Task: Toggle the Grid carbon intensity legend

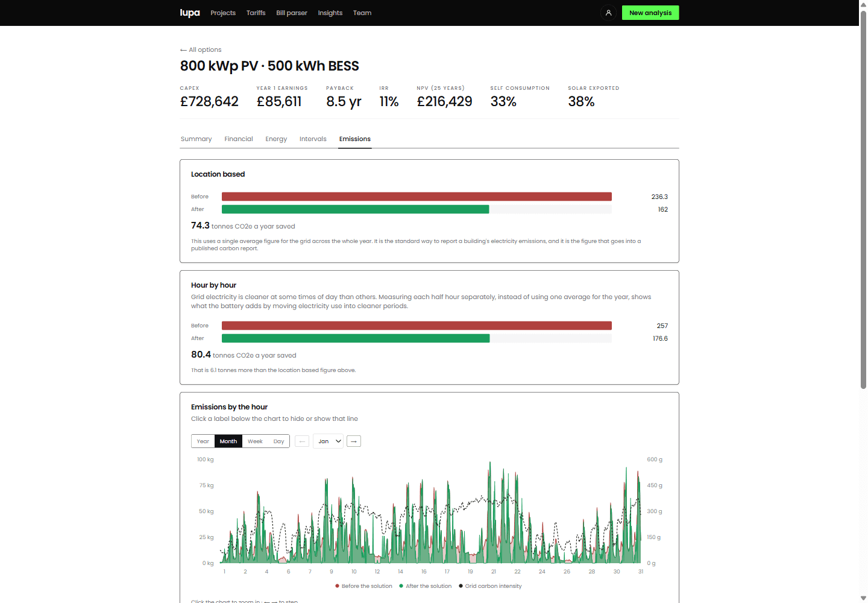Action: (490, 586)
